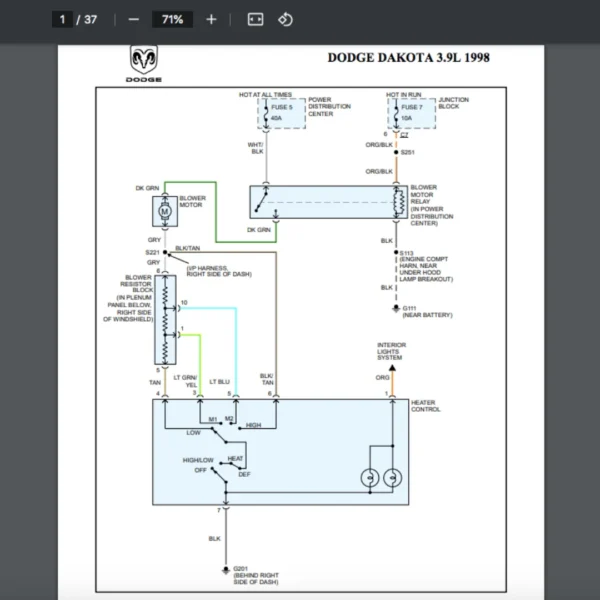Viewport: 600px width, 600px height.
Task: Click the '40A' fuse rating
Action: pos(276,118)
